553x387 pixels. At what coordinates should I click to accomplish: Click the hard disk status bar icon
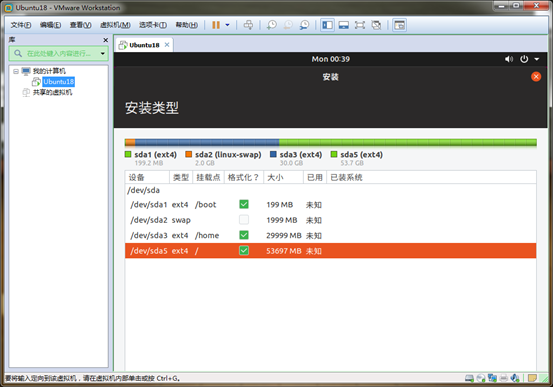[x=469, y=378]
